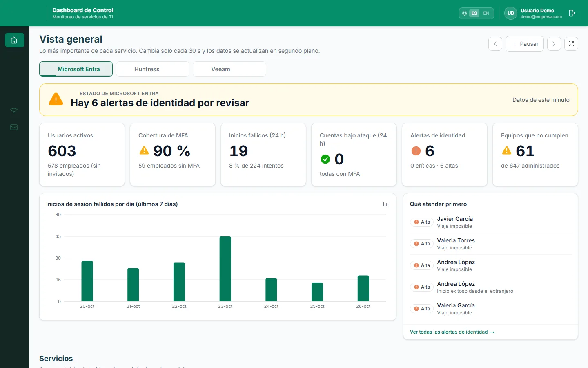The width and height of the screenshot is (588, 368).
Task: Go to previous service view
Action: point(495,44)
